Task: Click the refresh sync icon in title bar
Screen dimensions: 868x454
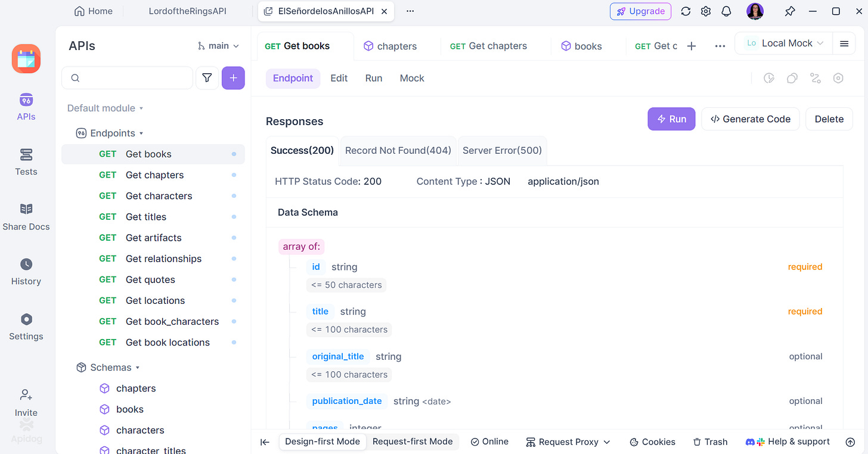Action: tap(686, 11)
